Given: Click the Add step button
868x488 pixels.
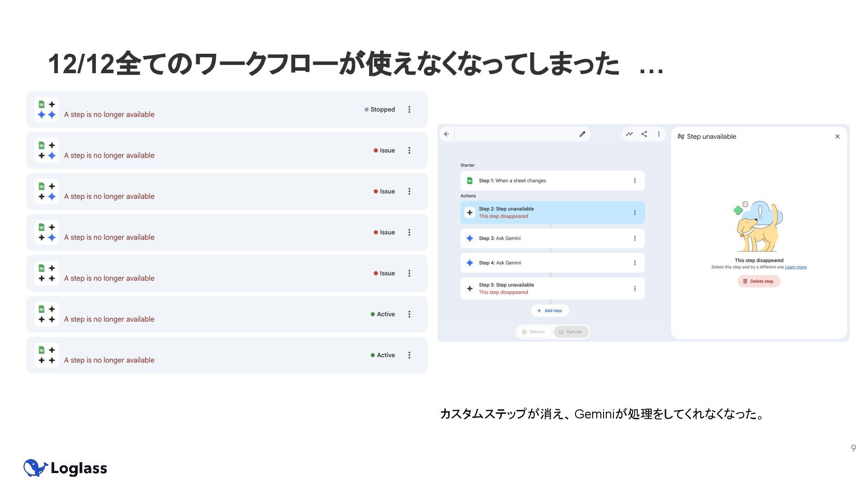Looking at the screenshot, I should (x=550, y=311).
